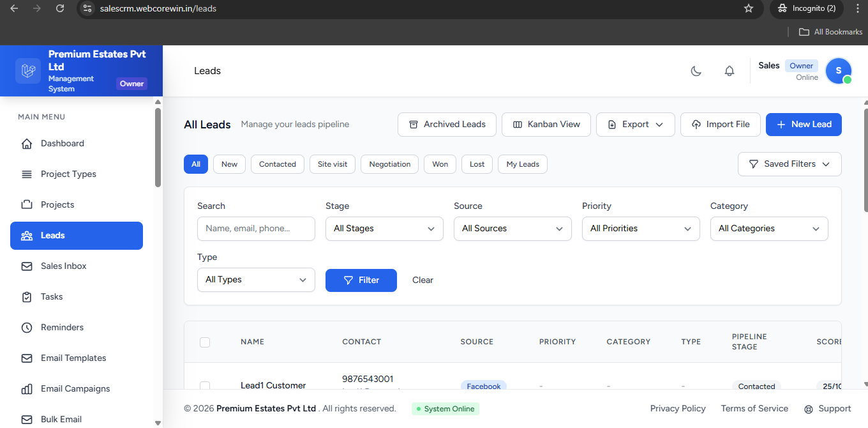Open the Privacy Policy link

click(x=678, y=409)
